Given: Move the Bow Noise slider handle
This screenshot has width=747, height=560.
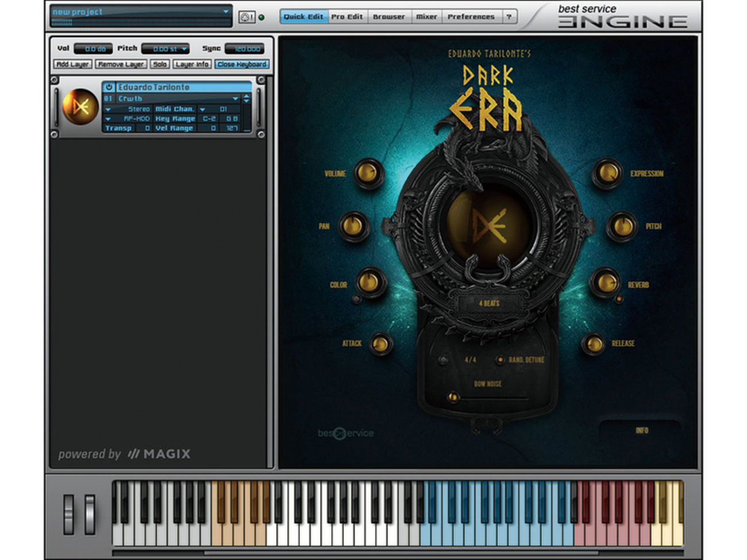Looking at the screenshot, I should coord(453,397).
